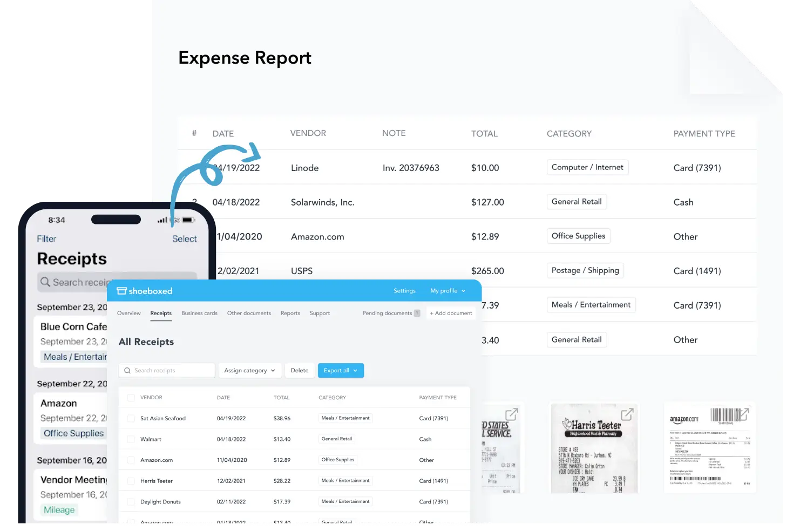Click the Cash payment type for Walmart
Screen dimensions: 800x532
click(x=425, y=439)
